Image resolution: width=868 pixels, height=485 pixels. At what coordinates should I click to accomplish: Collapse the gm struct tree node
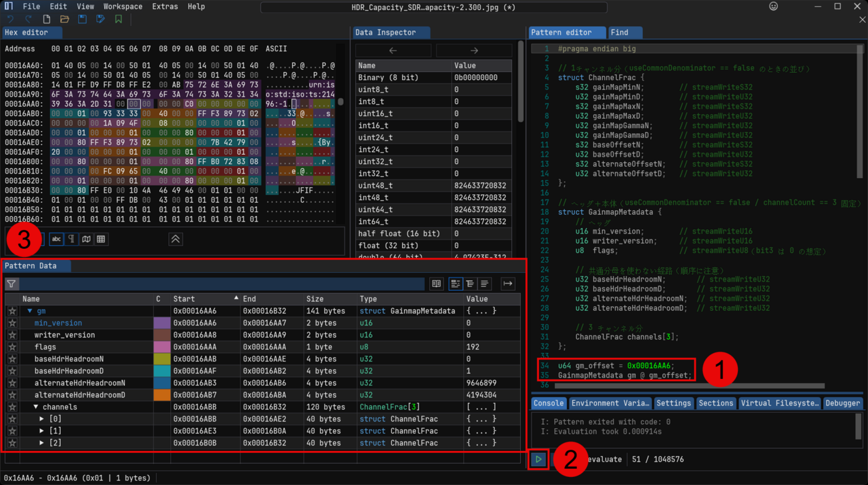(x=30, y=311)
